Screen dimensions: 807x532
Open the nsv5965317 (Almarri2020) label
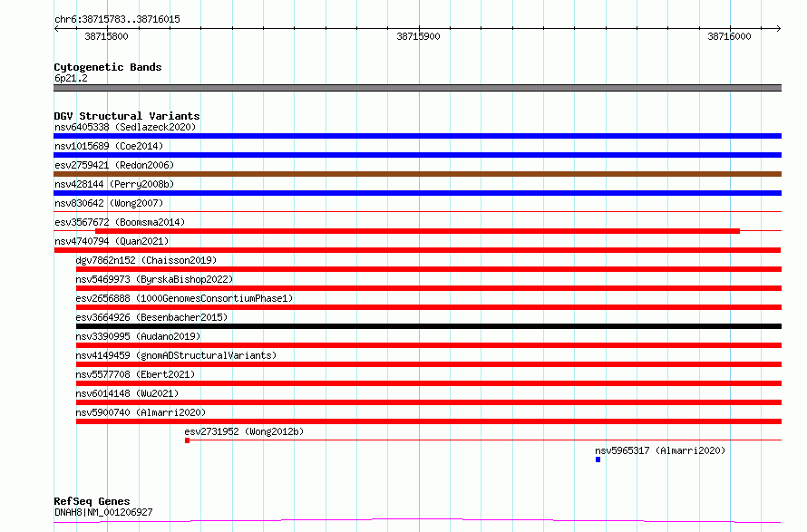[660, 450]
